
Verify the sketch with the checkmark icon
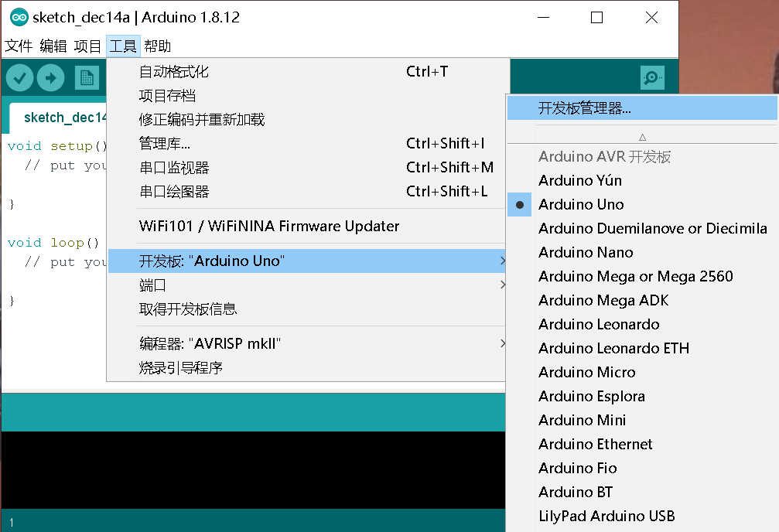tap(19, 77)
